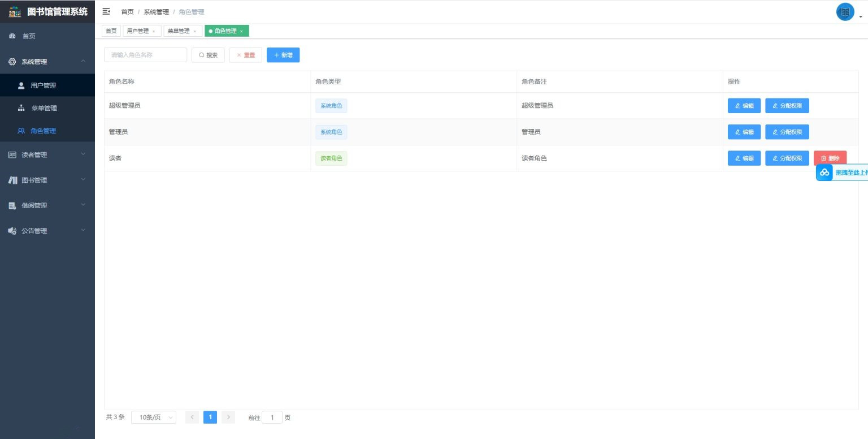
Task: Click the sidebar collapse hamburger icon
Action: tap(106, 11)
